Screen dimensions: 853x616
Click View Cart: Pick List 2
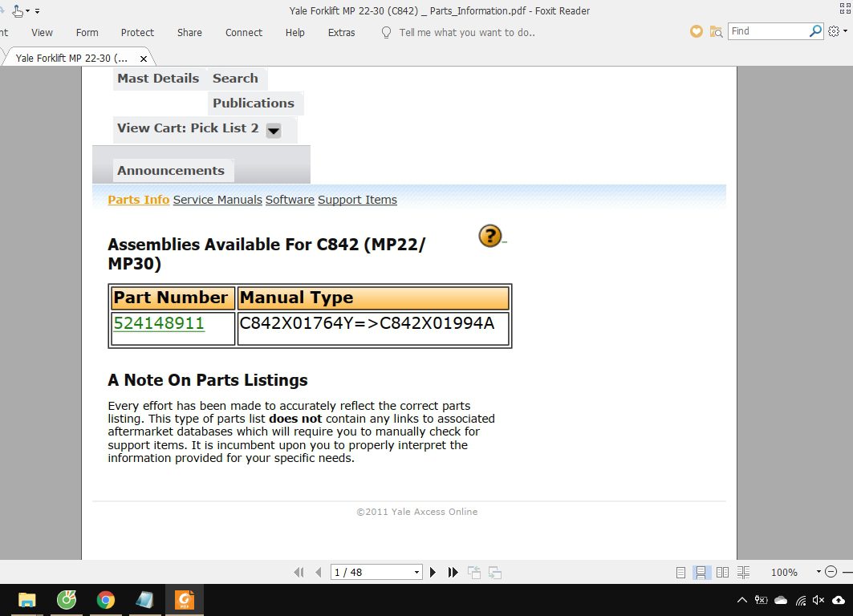[188, 128]
